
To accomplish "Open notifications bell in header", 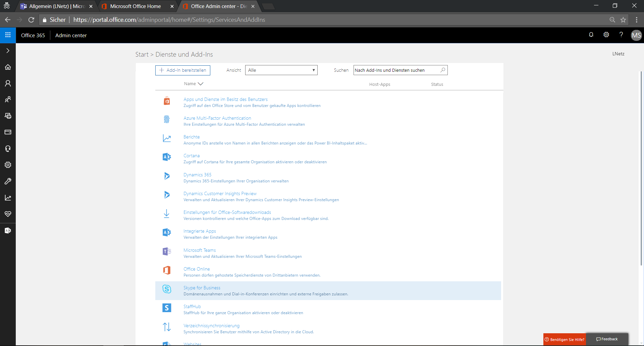I will pos(591,35).
